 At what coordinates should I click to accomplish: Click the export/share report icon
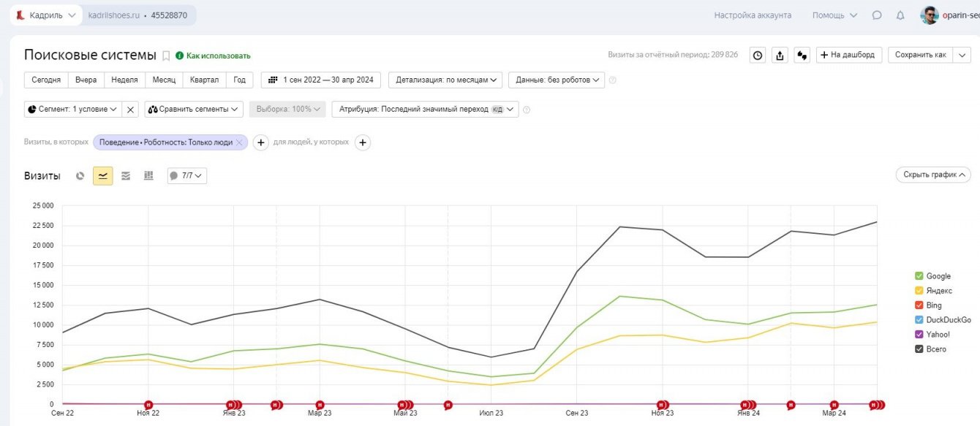pyautogui.click(x=780, y=55)
